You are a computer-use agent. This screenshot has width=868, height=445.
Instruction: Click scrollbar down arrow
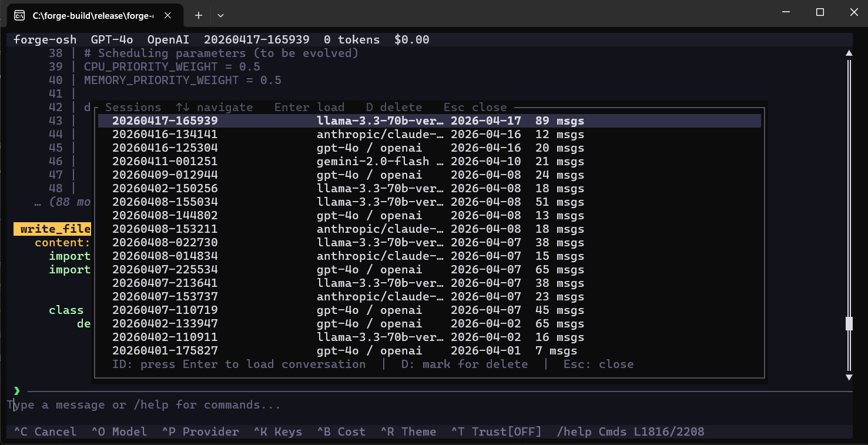pyautogui.click(x=849, y=377)
